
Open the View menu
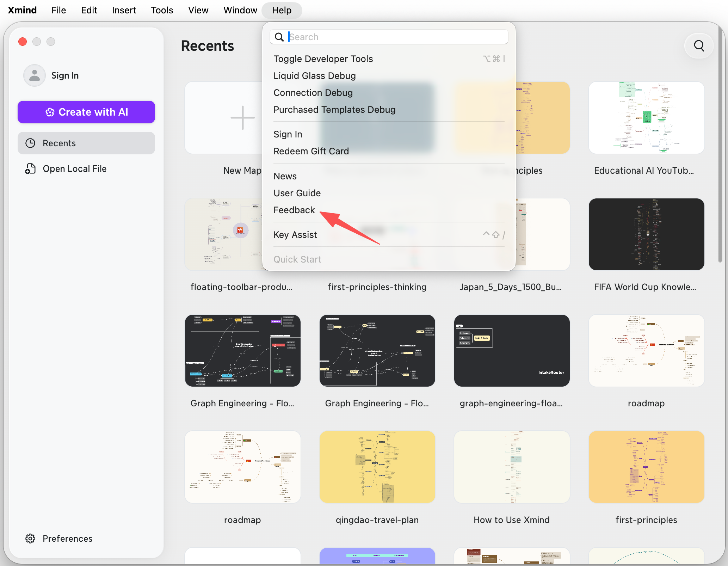(198, 10)
